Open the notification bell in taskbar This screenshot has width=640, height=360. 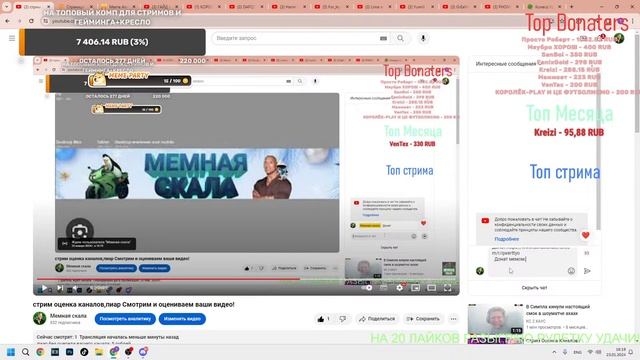point(631,352)
